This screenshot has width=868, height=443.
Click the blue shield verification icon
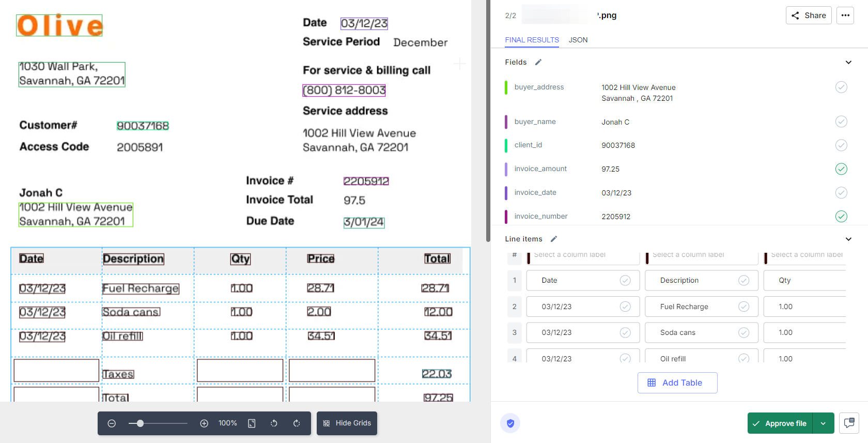click(x=510, y=423)
